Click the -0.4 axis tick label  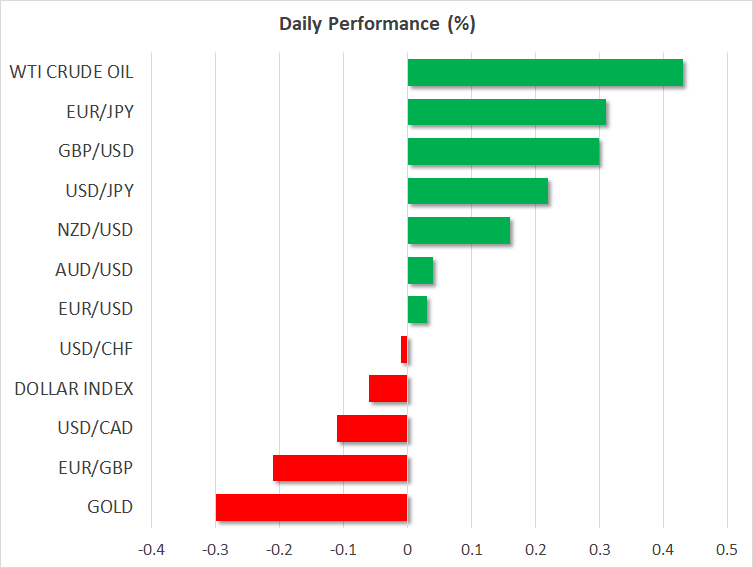point(150,549)
